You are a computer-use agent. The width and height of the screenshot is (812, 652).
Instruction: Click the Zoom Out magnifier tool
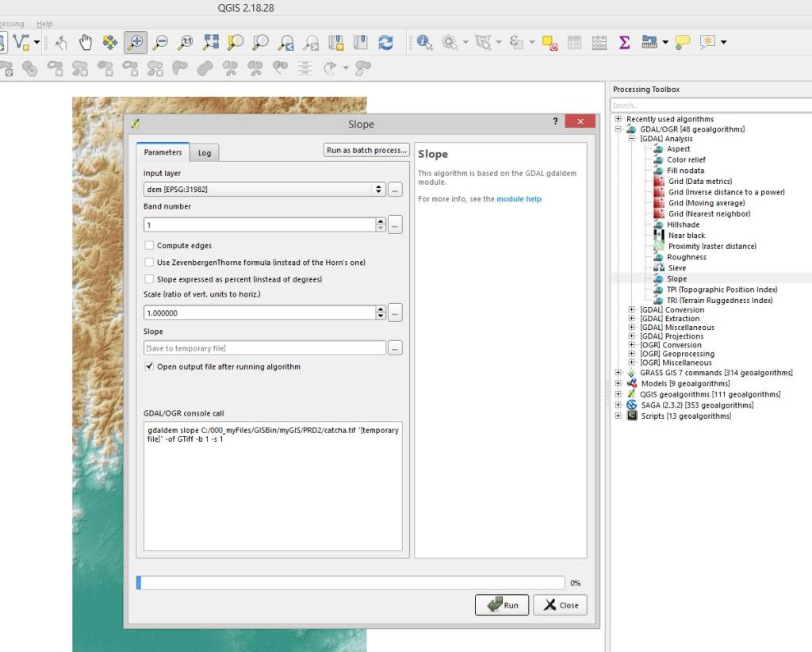(x=160, y=42)
